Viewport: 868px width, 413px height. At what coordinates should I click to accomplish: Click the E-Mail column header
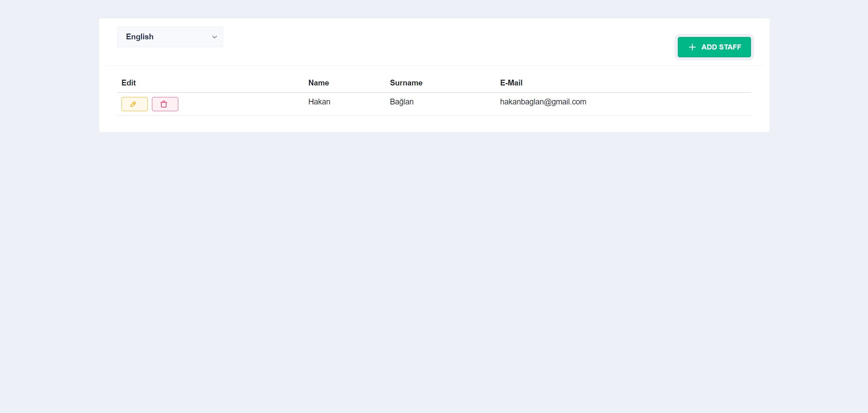click(x=511, y=83)
